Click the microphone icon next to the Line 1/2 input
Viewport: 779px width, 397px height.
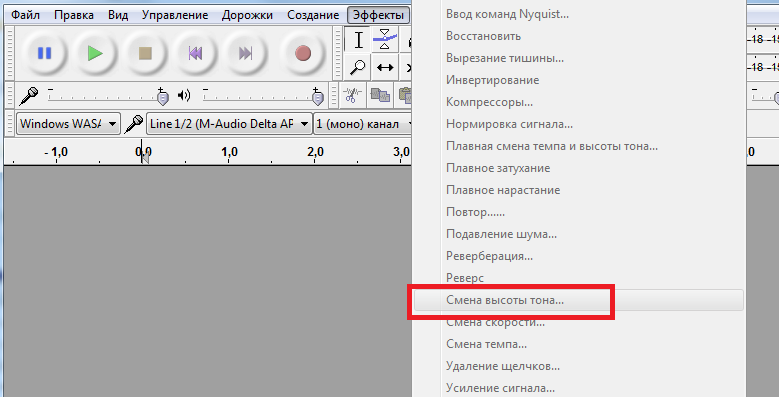point(134,124)
